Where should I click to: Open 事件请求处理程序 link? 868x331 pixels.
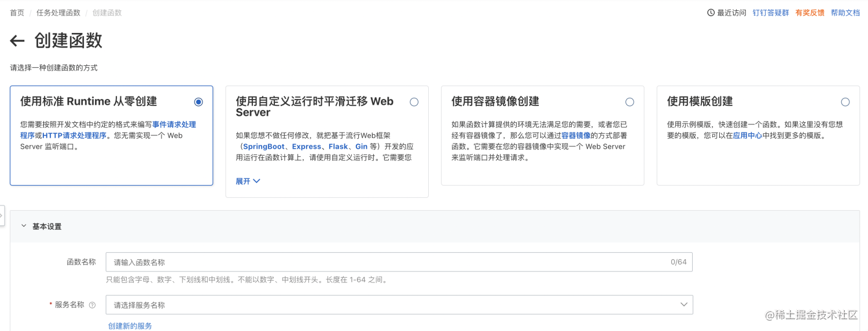pyautogui.click(x=174, y=124)
